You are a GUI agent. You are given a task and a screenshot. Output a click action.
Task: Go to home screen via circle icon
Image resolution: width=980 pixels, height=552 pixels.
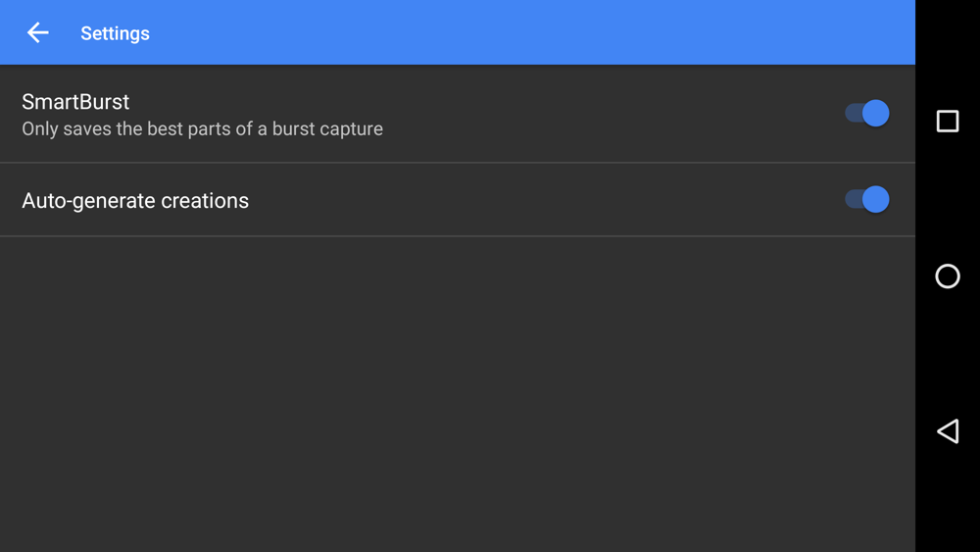click(947, 276)
